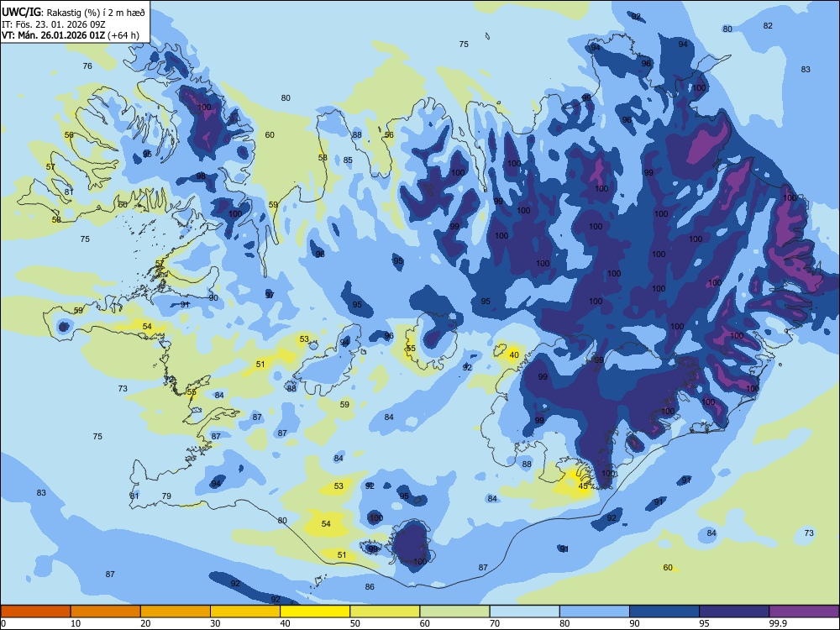Pick the yellow-green 50–60 legend swatch

point(385,612)
